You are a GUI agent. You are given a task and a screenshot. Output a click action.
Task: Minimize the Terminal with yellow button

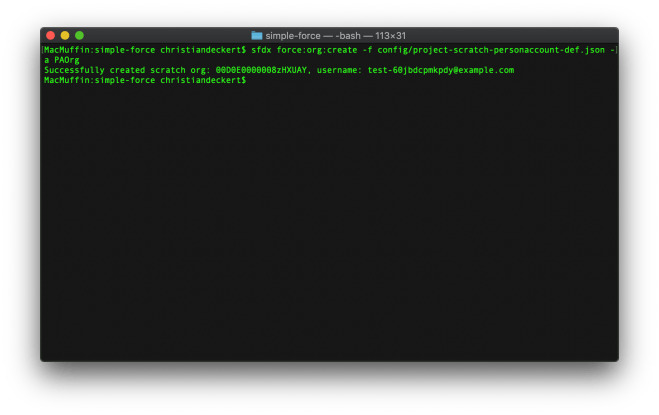(x=65, y=35)
